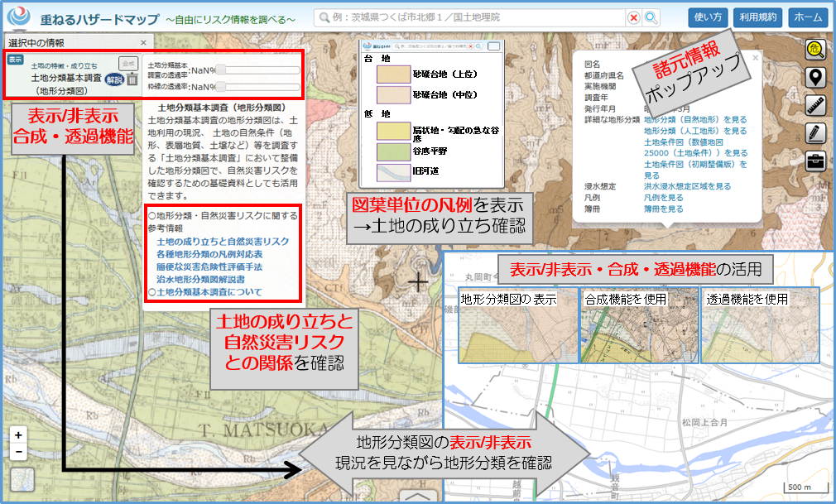
Task: Clear the search box with the red X
Action: click(x=633, y=17)
